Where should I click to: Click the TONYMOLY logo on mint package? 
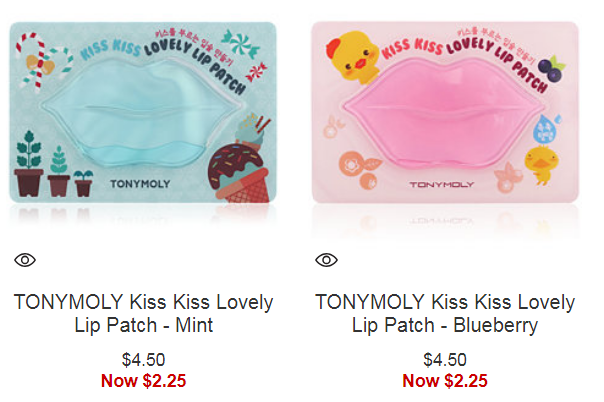coord(140,184)
